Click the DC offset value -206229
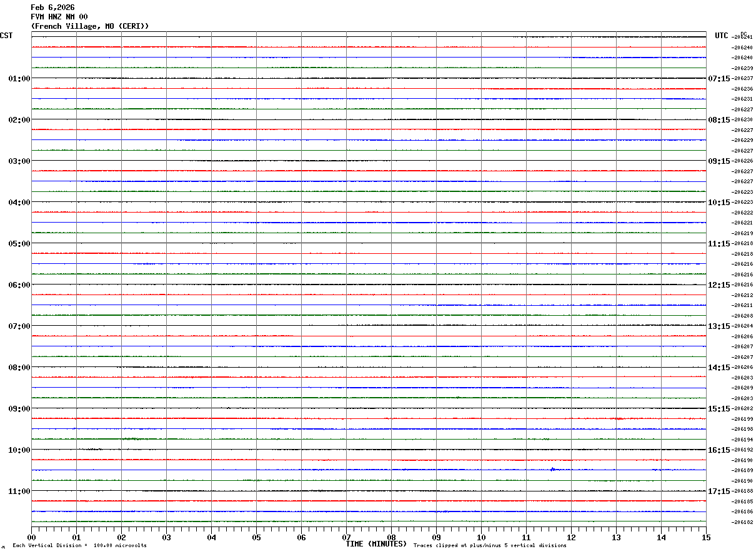 click(742, 140)
